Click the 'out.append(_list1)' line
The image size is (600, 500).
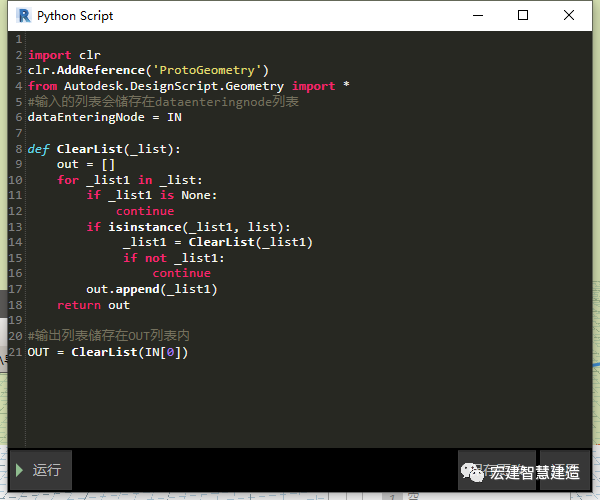[x=152, y=289]
